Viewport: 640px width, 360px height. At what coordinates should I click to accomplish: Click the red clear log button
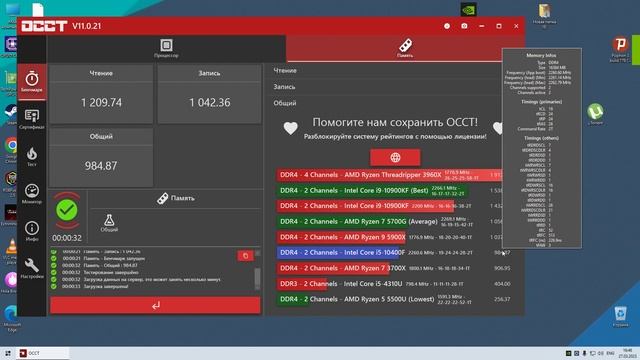(245, 256)
